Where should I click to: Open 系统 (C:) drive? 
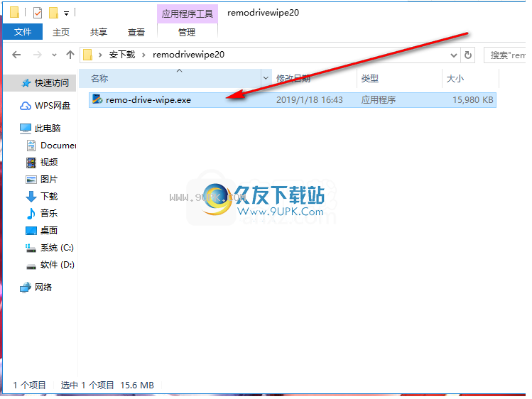tap(57, 248)
